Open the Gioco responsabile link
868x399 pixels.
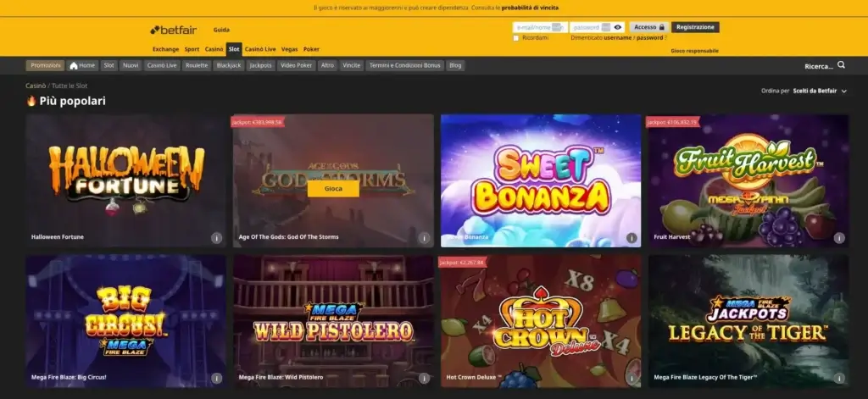[x=695, y=51]
